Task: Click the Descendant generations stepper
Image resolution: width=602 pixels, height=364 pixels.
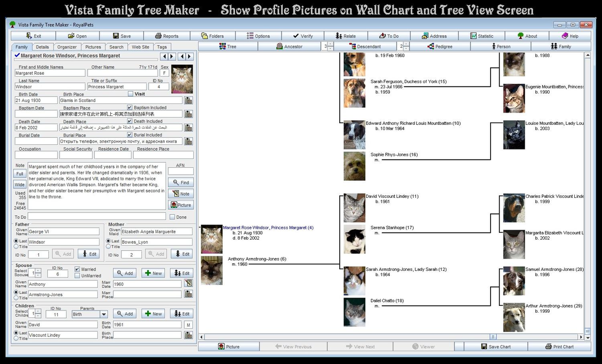Action: coord(406,46)
